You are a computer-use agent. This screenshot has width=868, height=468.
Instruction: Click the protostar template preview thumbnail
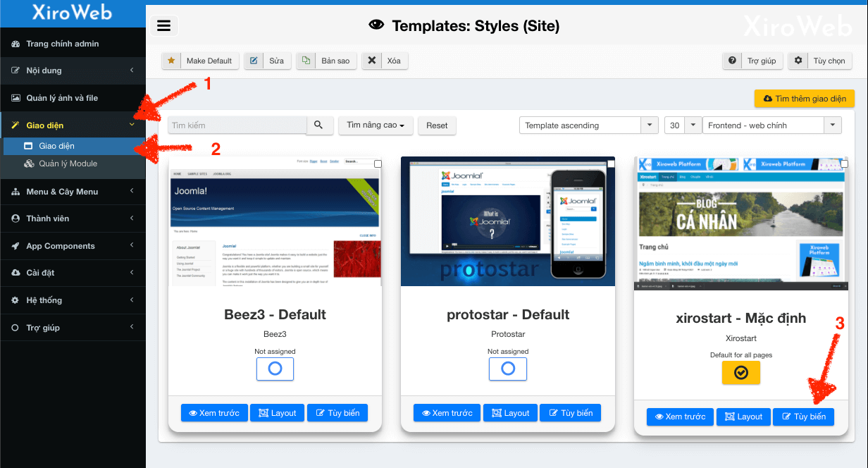tap(508, 221)
